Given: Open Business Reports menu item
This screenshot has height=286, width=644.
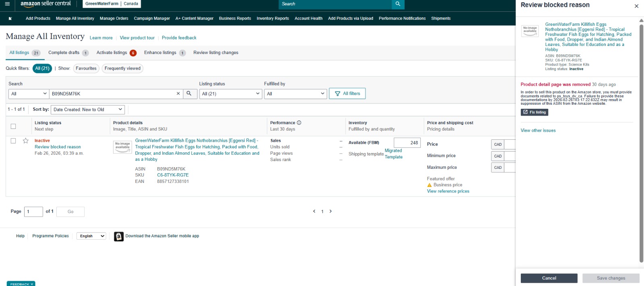Looking at the screenshot, I should point(235,19).
